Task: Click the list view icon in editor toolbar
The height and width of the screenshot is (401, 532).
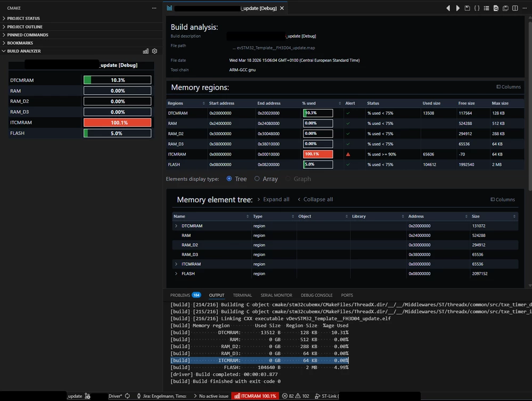Action: click(486, 8)
